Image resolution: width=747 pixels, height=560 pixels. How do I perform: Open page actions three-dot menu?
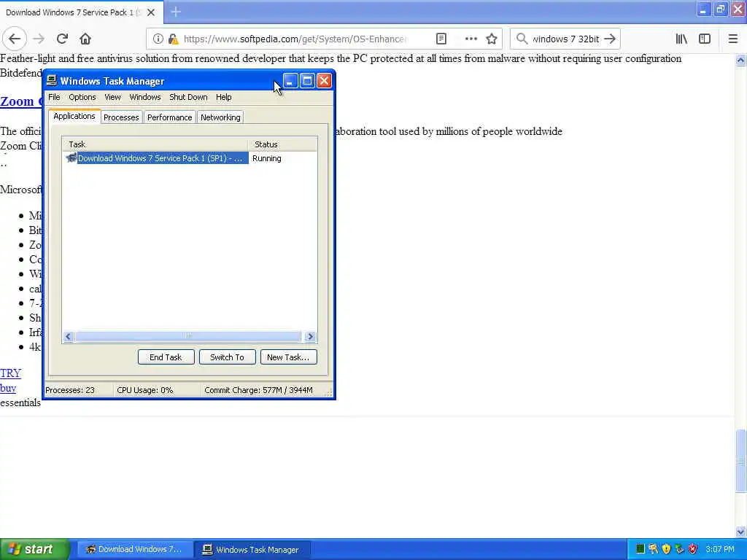click(x=471, y=39)
